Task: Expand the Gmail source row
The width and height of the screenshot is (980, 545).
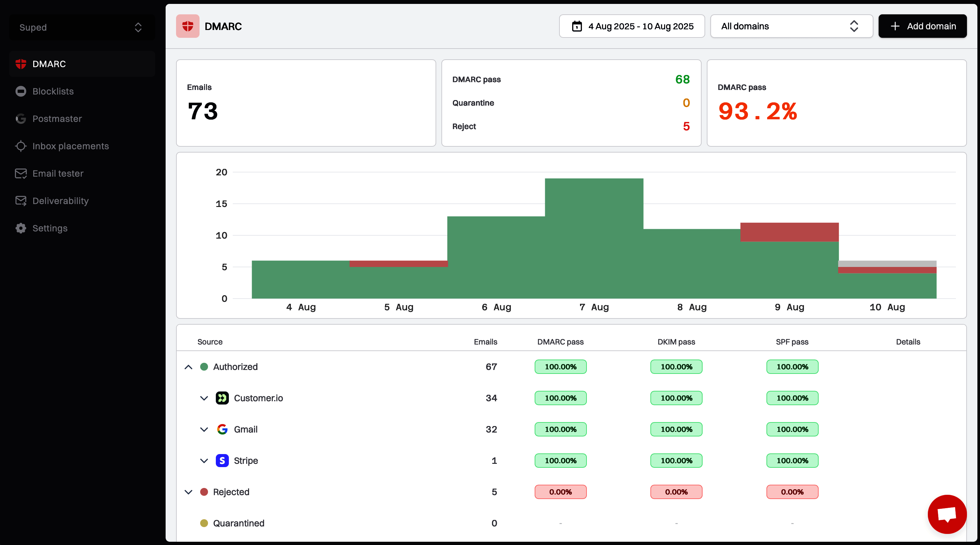Action: tap(204, 429)
